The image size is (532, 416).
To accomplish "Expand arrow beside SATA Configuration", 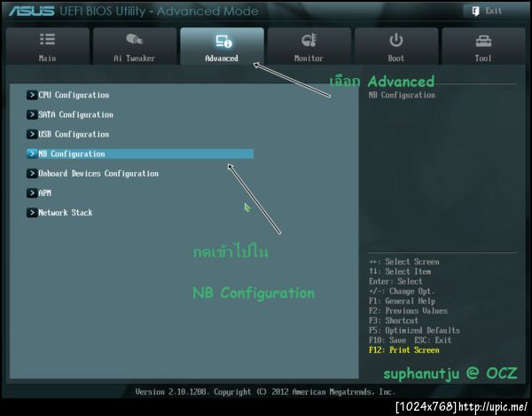I will [32, 114].
